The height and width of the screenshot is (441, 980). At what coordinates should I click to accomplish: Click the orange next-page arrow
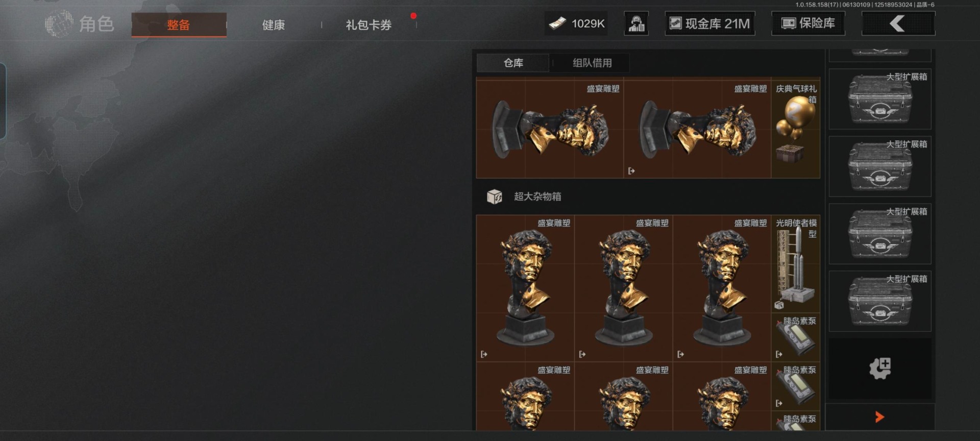(879, 417)
